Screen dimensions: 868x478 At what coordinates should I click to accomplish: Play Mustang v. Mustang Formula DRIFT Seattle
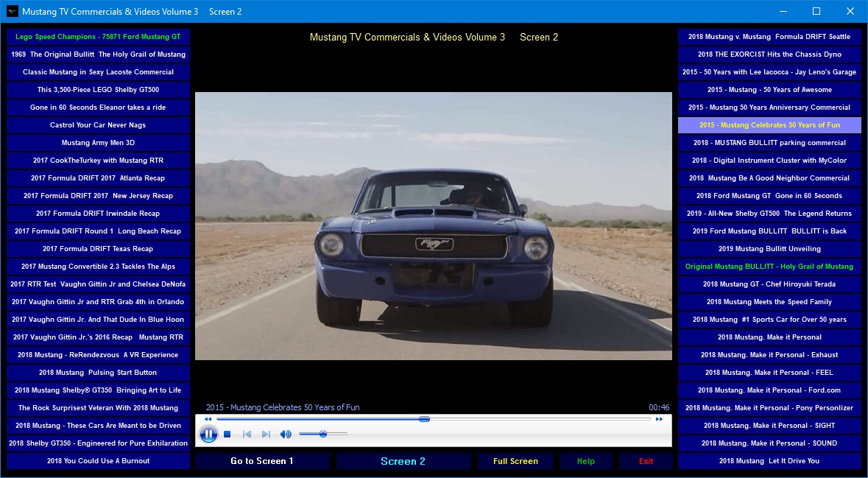[x=769, y=37]
